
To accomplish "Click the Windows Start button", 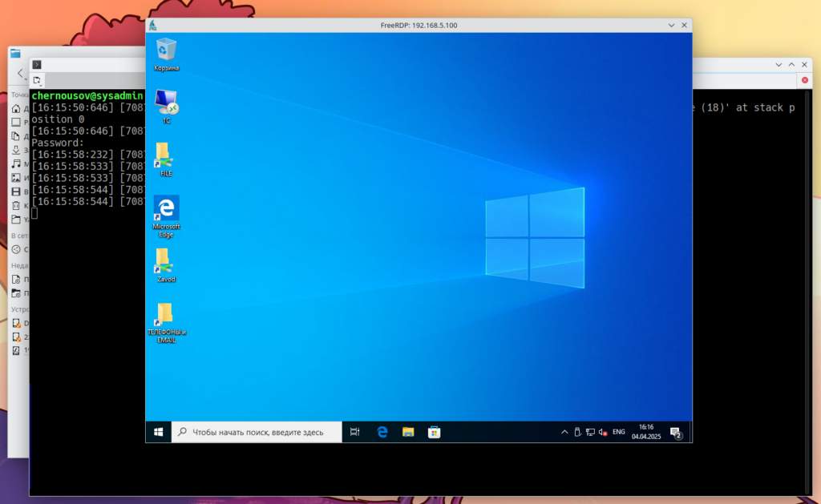I will pyautogui.click(x=159, y=432).
